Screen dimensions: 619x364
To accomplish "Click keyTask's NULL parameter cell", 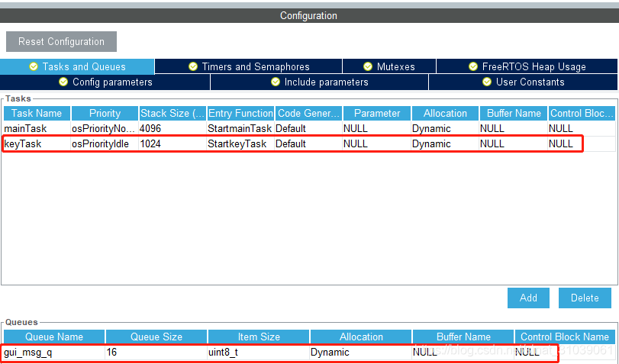I will [377, 143].
